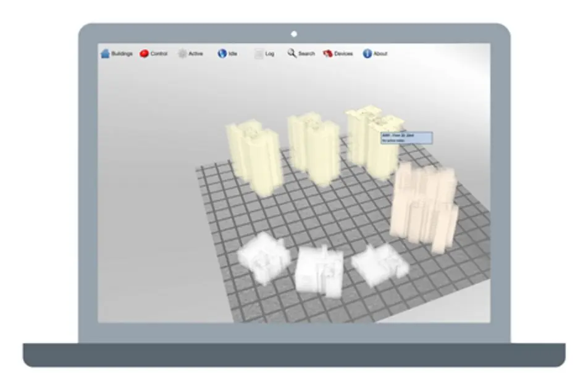Select the leftmost yellow tower building
588x390 pixels.
254,157
